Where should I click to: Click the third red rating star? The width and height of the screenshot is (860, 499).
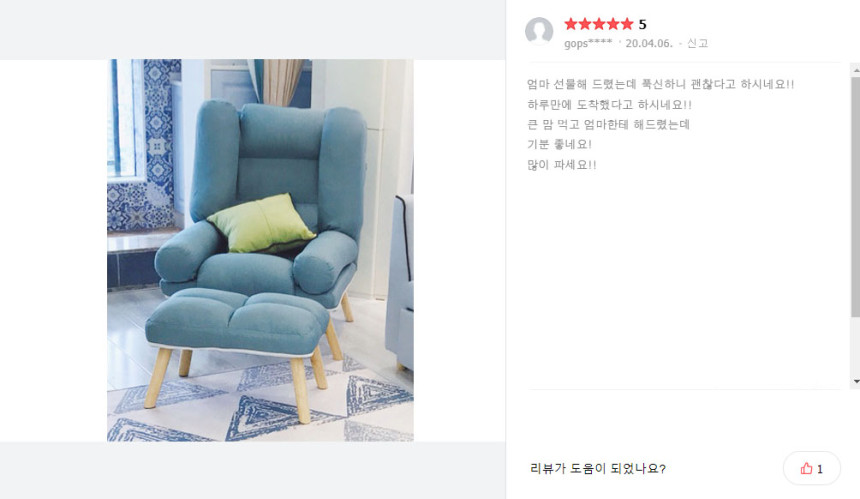(x=599, y=24)
